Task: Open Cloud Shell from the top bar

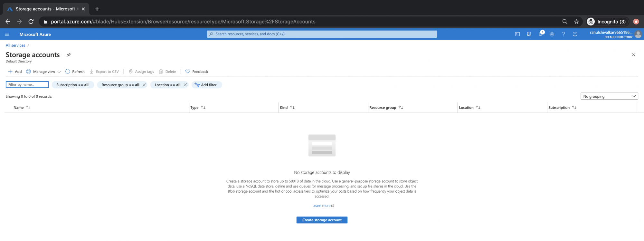Action: coord(517,34)
